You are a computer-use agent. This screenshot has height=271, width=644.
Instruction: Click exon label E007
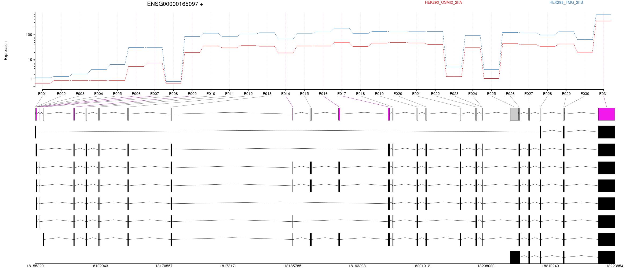click(155, 94)
